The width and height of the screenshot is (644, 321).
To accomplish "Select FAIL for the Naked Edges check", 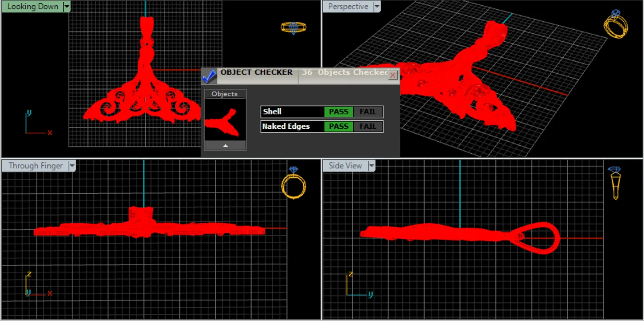I will [367, 127].
